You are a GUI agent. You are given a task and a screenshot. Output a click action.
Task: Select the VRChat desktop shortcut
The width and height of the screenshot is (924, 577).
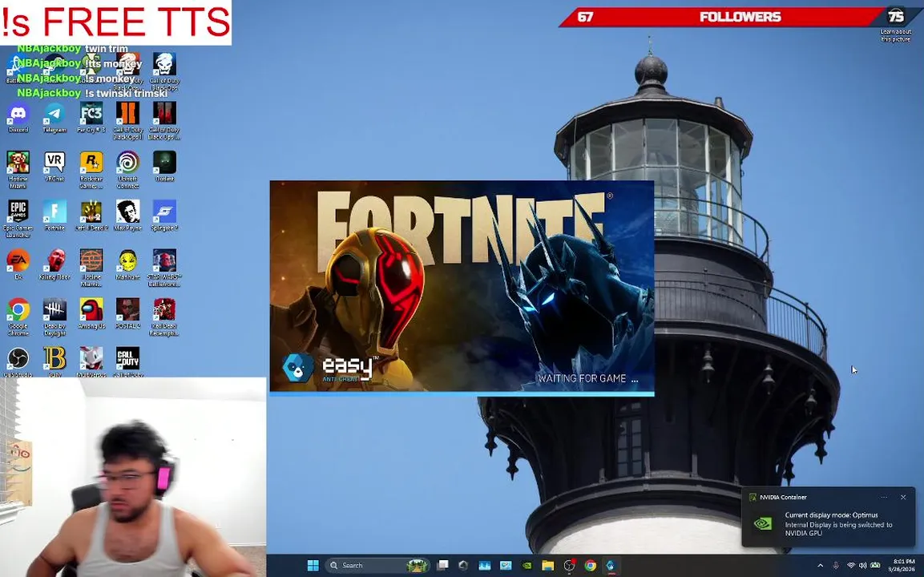[54, 166]
